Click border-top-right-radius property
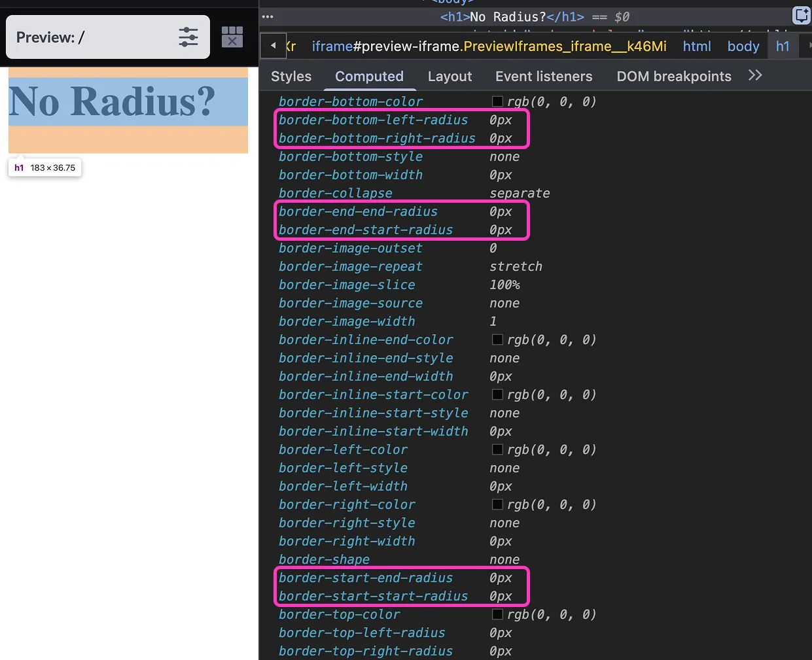This screenshot has height=660, width=812. (x=366, y=651)
